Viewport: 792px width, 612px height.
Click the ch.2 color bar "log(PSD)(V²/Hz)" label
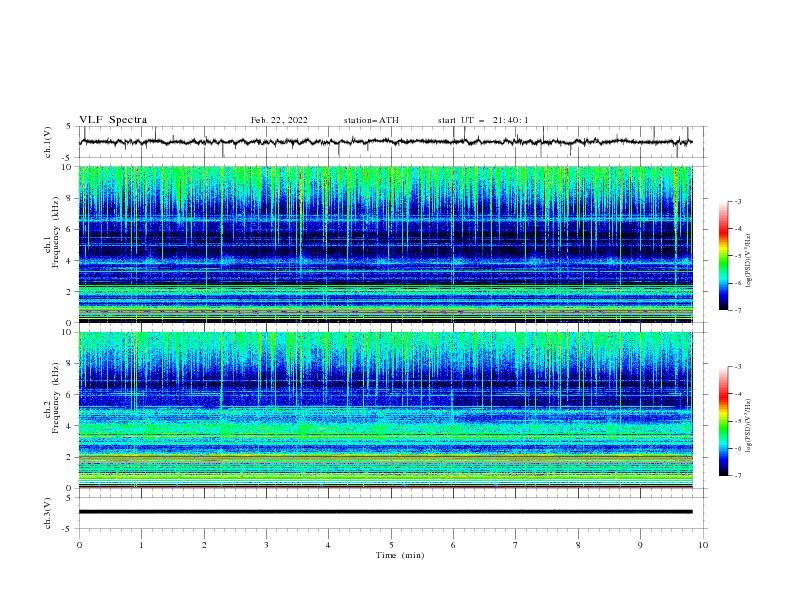(749, 425)
